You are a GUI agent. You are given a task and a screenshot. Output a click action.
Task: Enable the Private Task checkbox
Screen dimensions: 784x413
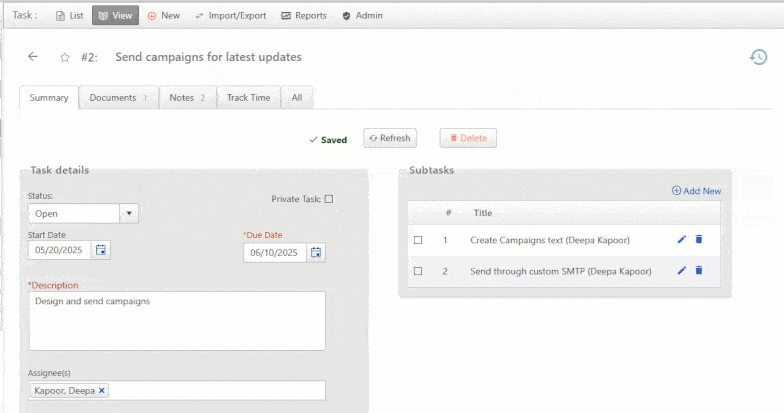click(328, 199)
